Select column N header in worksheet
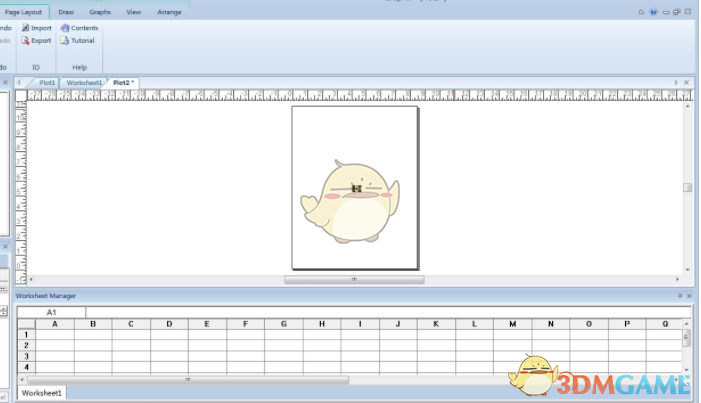This screenshot has width=701, height=403. tap(551, 324)
